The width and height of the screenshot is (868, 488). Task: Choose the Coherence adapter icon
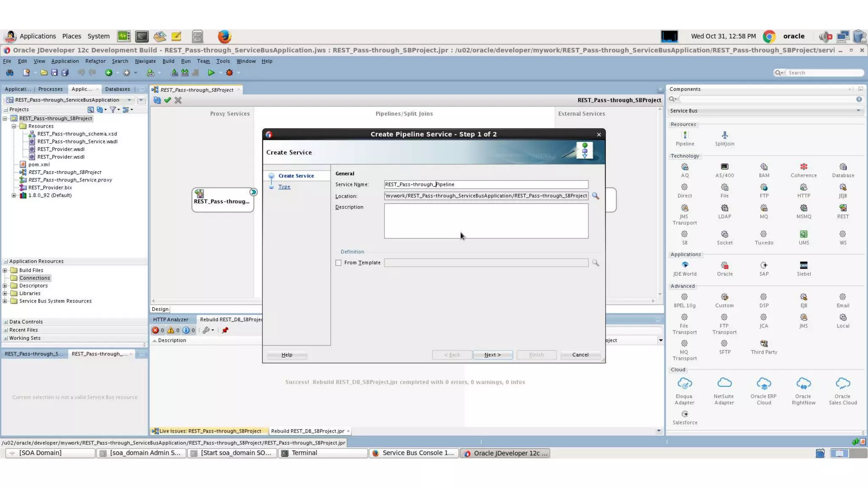[x=803, y=167]
